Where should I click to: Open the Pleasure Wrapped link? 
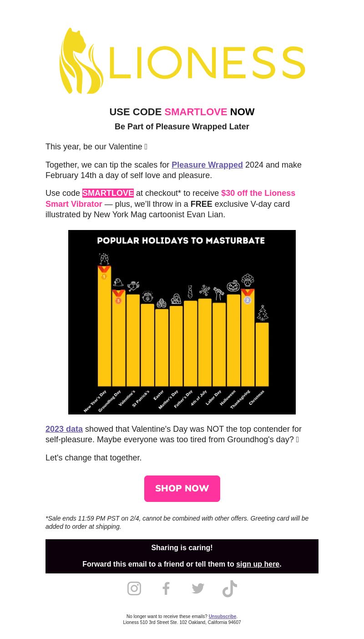point(207,165)
